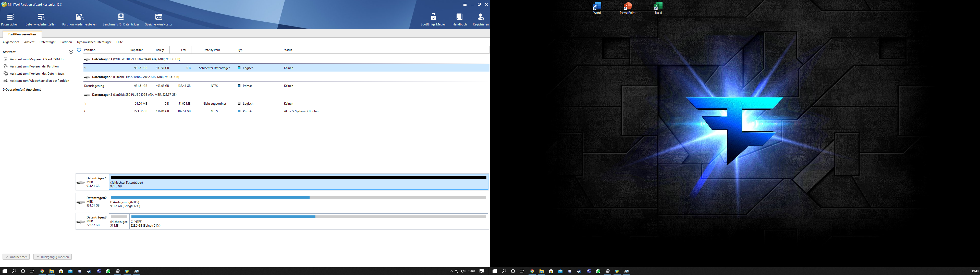
Task: Refresh partition list with reload icon
Action: point(79,50)
